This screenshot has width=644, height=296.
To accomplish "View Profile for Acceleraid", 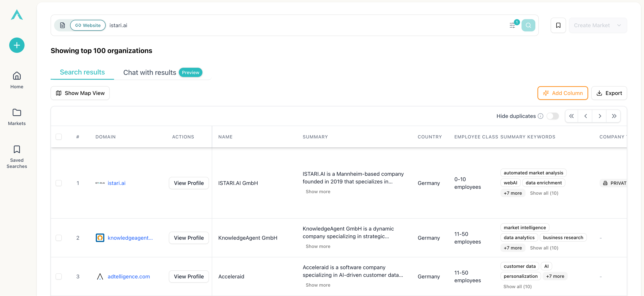I will (x=189, y=276).
